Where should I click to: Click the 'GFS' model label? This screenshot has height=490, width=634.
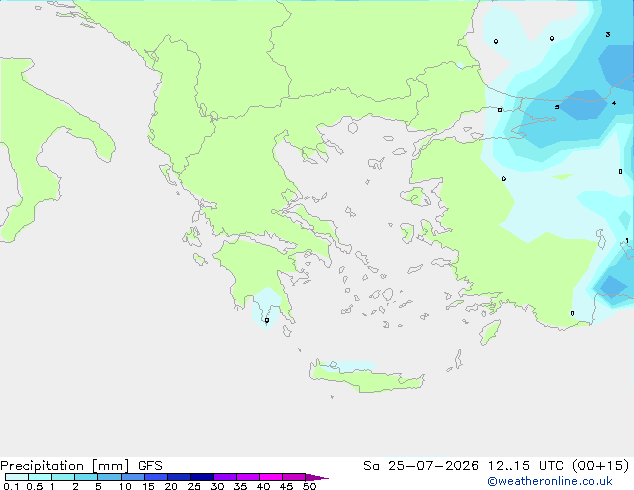click(x=150, y=466)
